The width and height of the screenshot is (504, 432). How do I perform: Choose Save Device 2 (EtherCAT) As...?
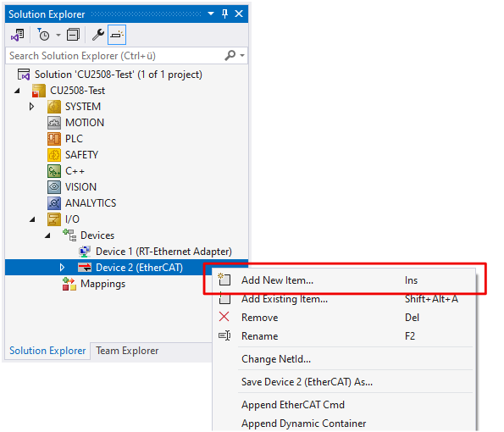point(344,382)
